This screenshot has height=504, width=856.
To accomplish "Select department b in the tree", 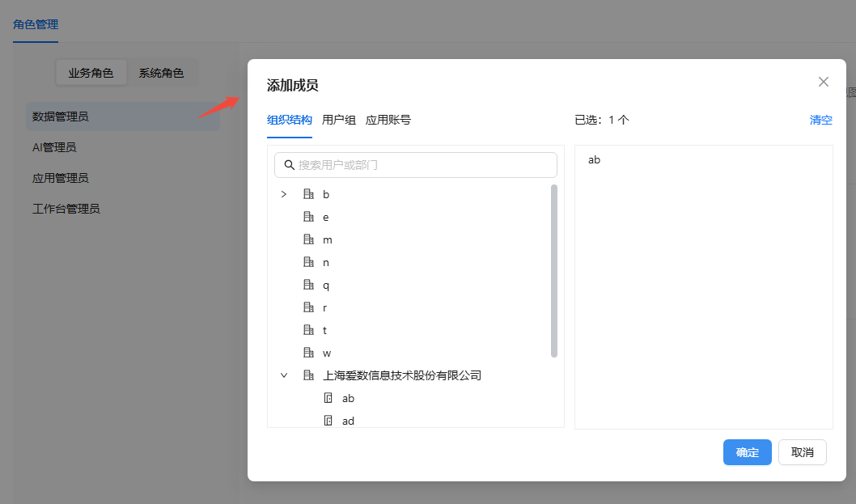I will click(x=326, y=194).
